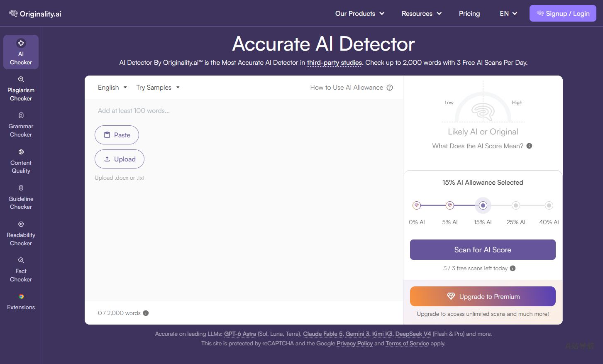Click the Paste button

point(117,135)
